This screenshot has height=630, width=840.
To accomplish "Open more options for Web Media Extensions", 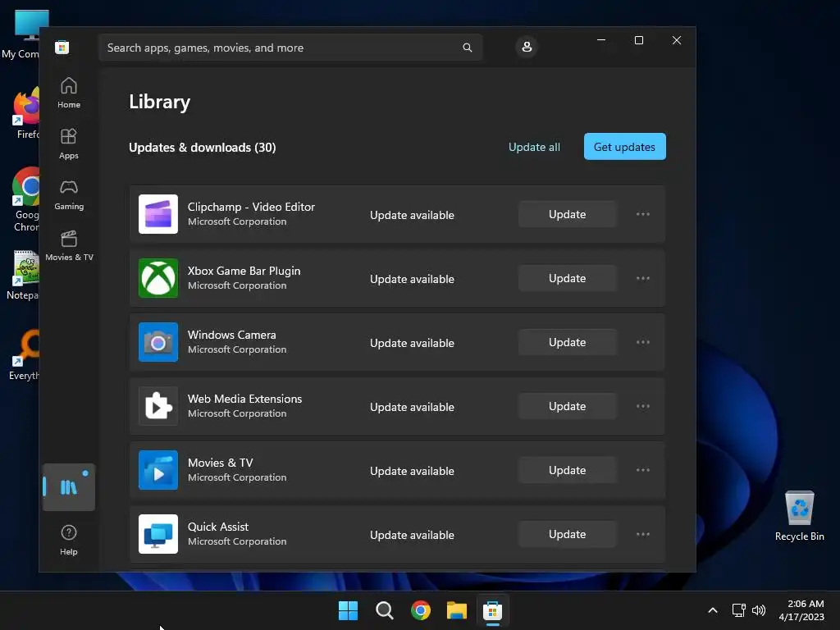I will click(x=643, y=406).
